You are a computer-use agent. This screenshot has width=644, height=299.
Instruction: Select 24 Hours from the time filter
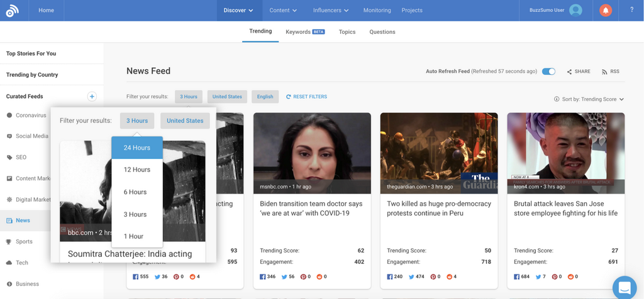point(136,148)
